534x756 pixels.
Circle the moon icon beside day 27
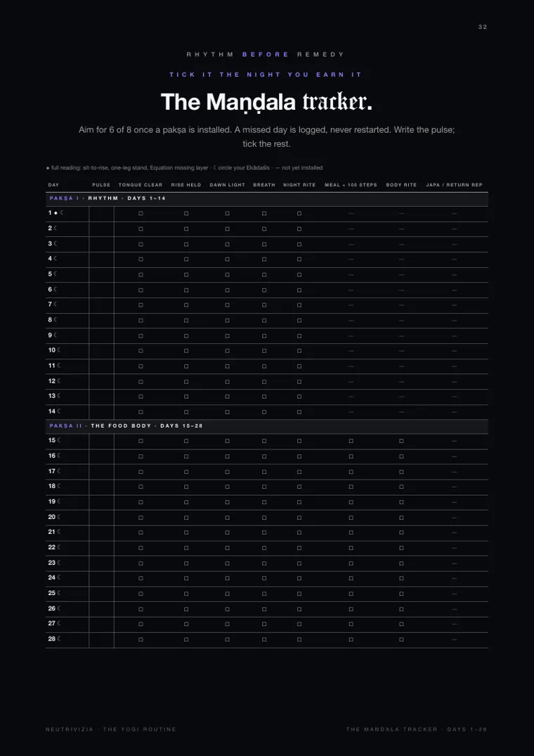59,623
